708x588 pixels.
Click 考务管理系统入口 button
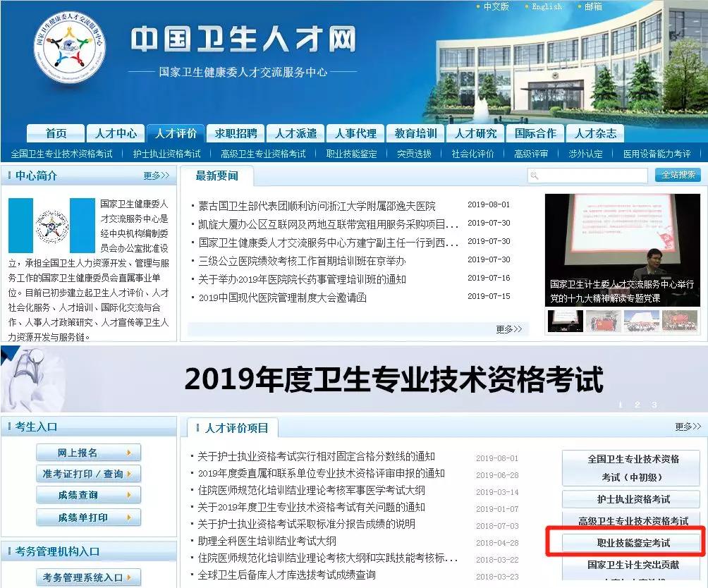(89, 577)
